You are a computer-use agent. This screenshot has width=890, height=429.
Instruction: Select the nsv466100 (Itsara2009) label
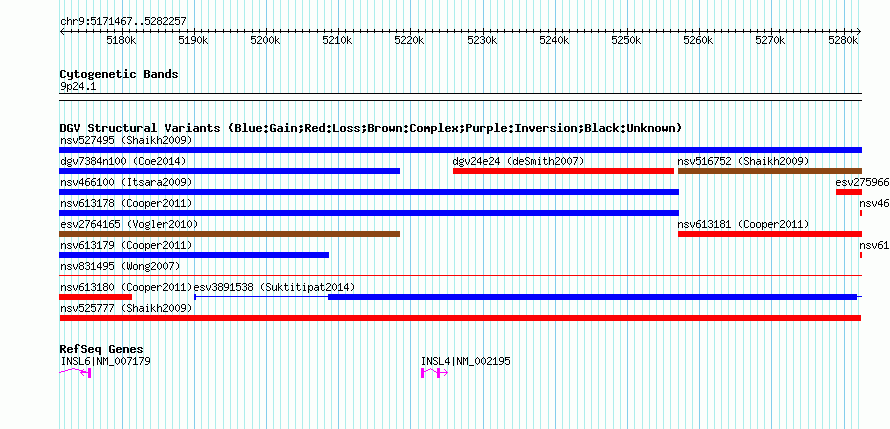tap(126, 182)
